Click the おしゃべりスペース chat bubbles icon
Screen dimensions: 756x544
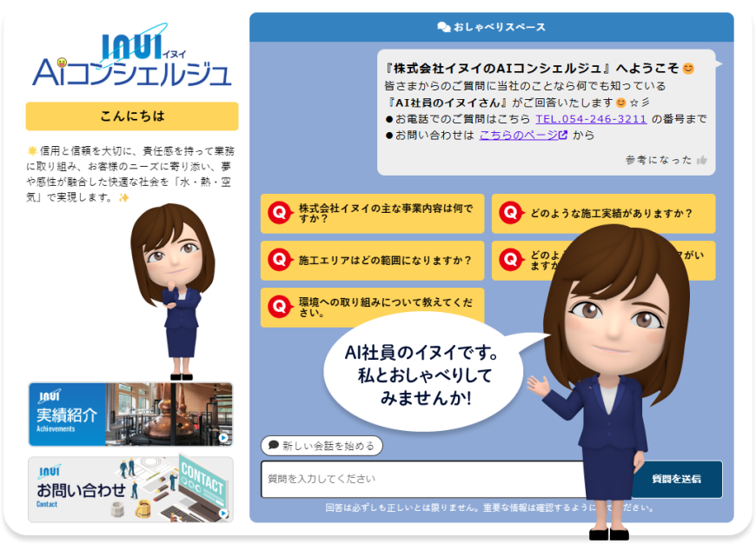coord(443,27)
